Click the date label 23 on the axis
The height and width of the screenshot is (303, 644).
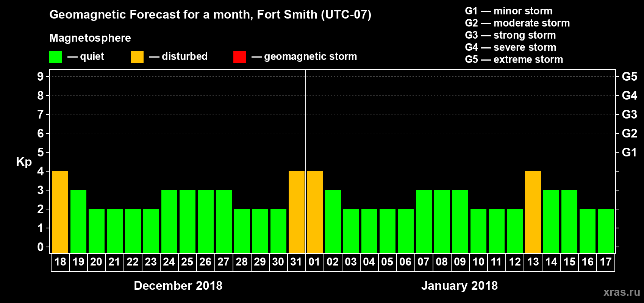click(151, 262)
